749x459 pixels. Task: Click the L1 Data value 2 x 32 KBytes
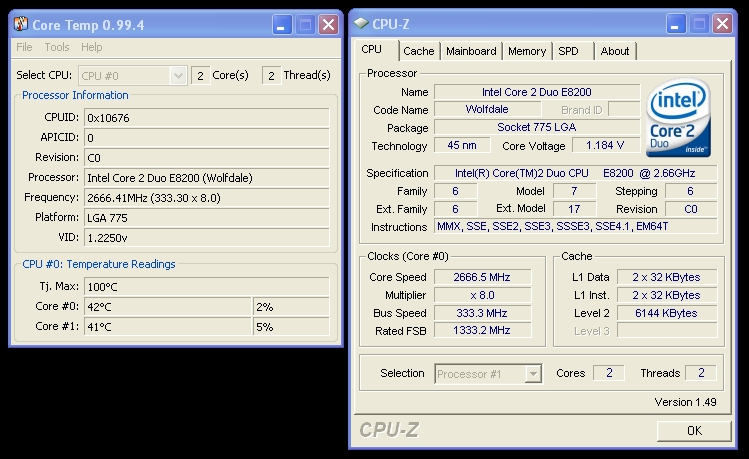(667, 277)
